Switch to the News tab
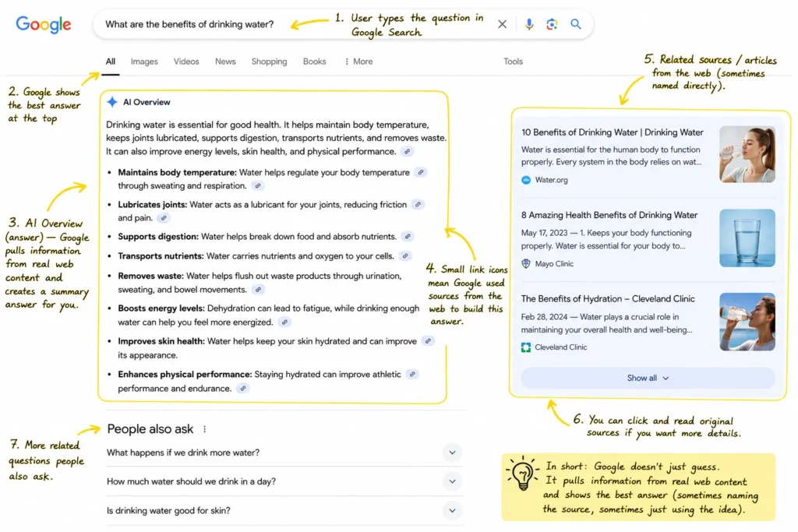The height and width of the screenshot is (532, 798). click(x=225, y=62)
